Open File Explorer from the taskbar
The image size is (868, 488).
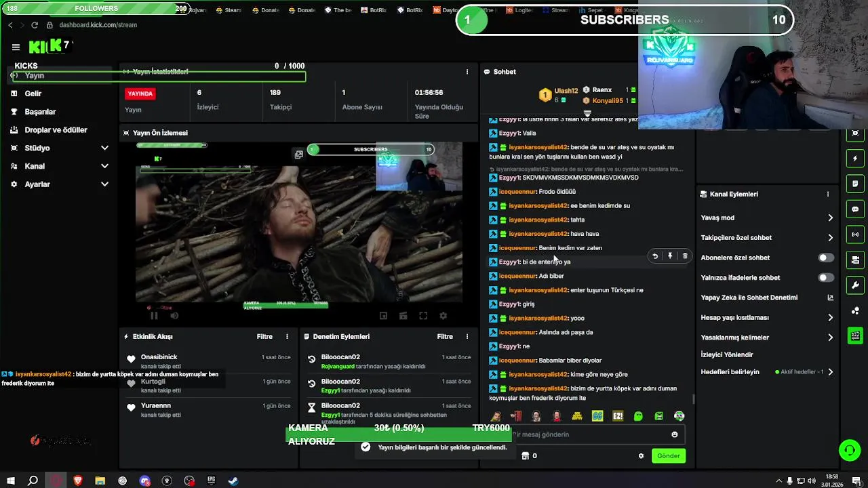coord(100,481)
